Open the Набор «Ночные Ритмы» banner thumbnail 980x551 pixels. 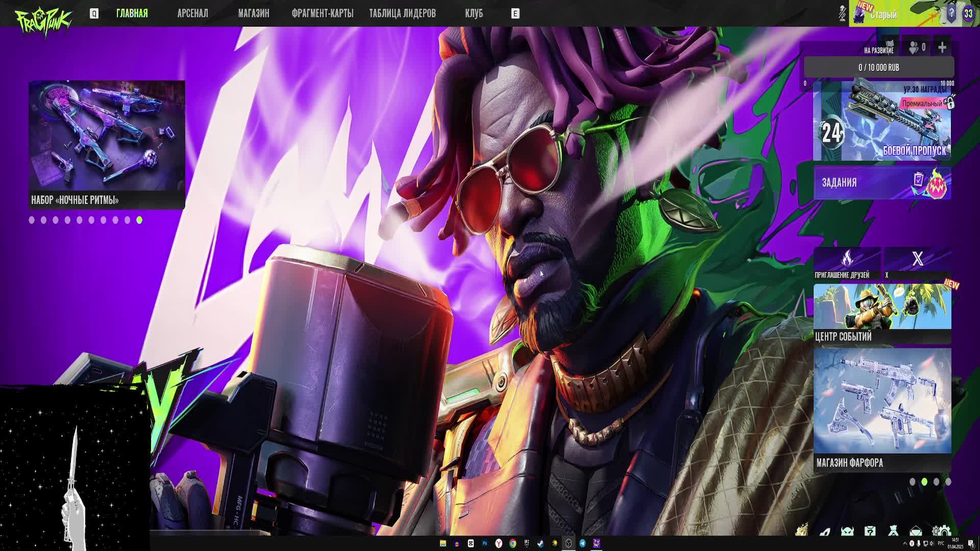107,137
